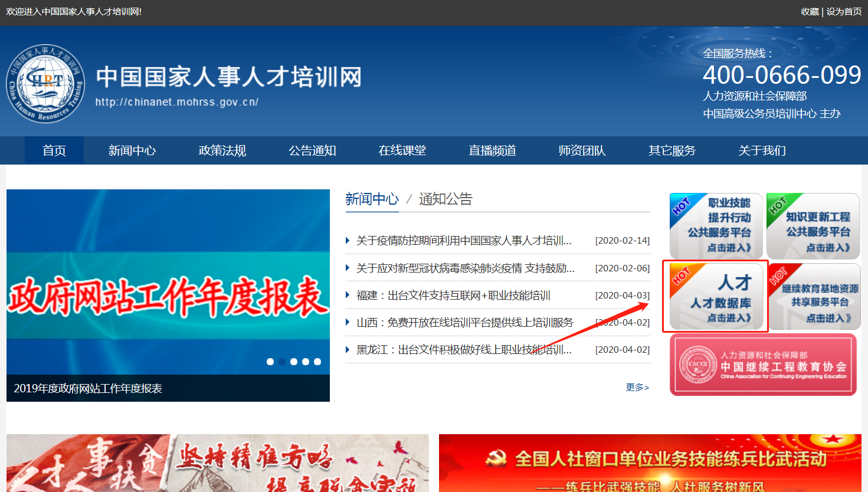Open the 人才数据库 tile
Image resolution: width=868 pixels, height=492 pixels.
(x=716, y=296)
